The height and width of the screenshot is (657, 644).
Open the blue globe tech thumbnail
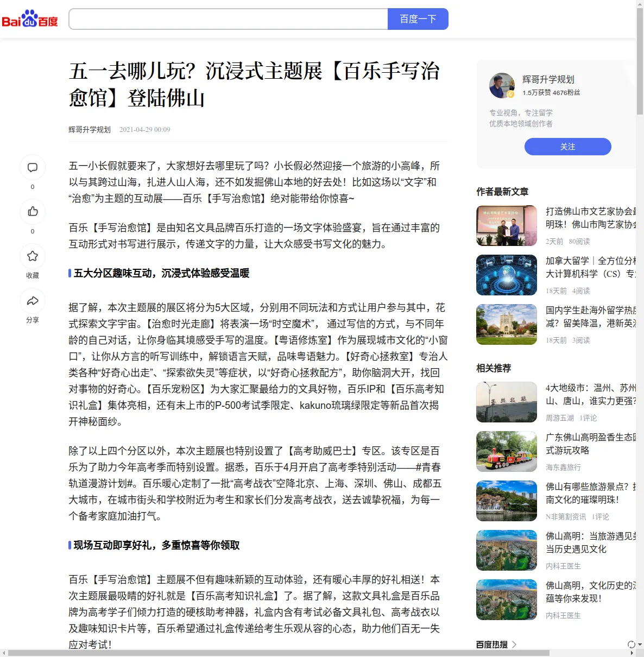click(x=507, y=275)
